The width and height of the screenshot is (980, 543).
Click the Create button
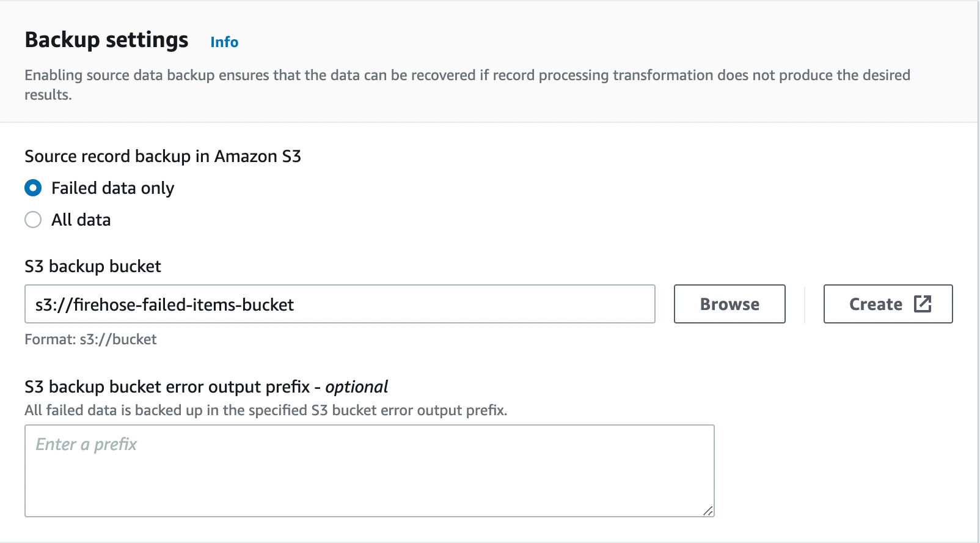click(x=876, y=304)
